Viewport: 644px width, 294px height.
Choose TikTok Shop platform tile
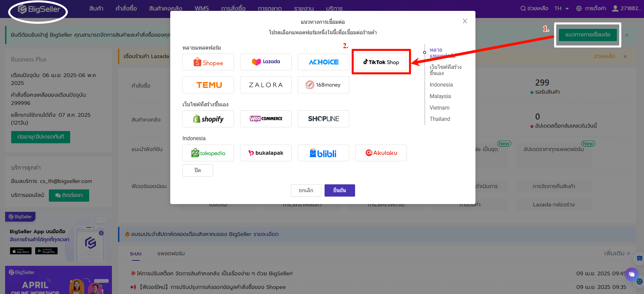(381, 62)
